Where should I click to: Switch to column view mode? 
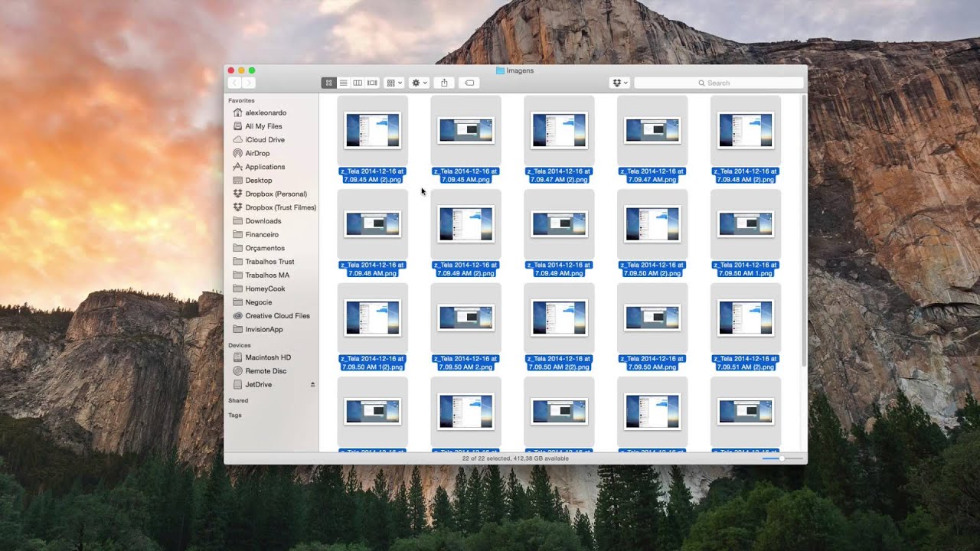(358, 83)
